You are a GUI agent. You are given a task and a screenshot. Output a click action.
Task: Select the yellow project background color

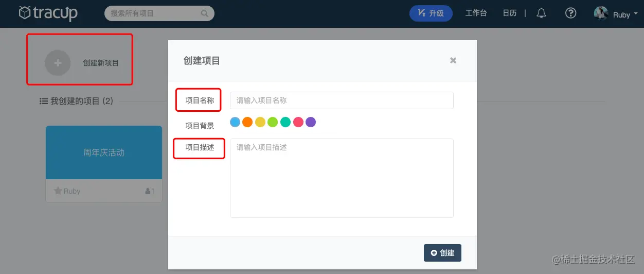click(x=260, y=122)
